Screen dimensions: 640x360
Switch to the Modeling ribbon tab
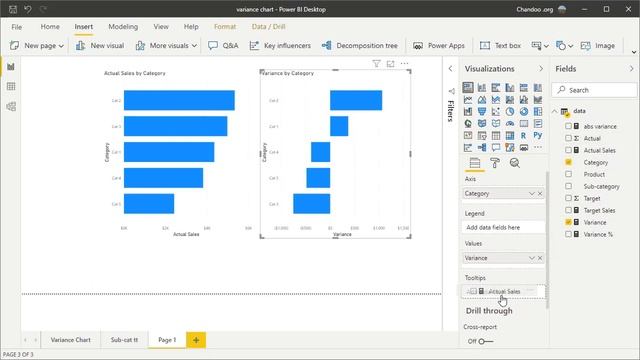[123, 27]
